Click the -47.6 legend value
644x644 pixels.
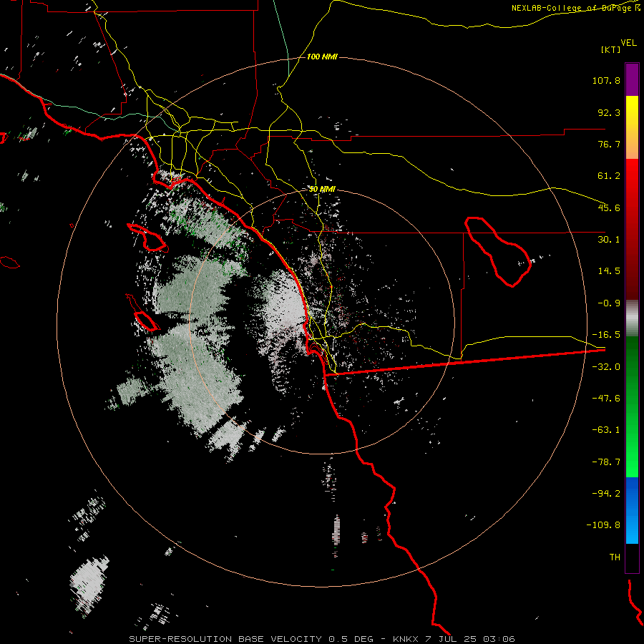click(x=606, y=399)
